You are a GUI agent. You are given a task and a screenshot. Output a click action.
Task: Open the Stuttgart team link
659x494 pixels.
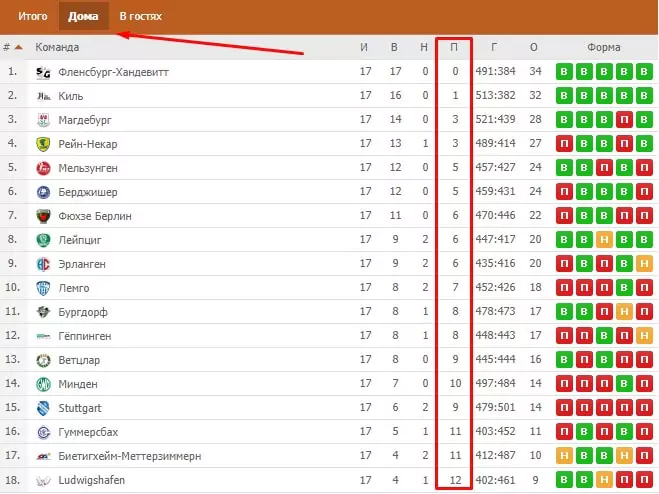[79, 408]
